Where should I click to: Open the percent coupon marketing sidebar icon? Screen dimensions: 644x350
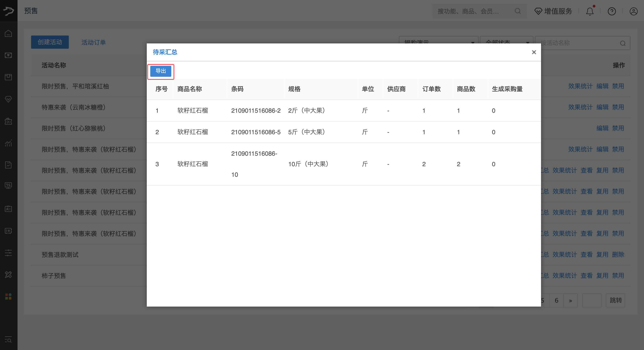pyautogui.click(x=9, y=121)
